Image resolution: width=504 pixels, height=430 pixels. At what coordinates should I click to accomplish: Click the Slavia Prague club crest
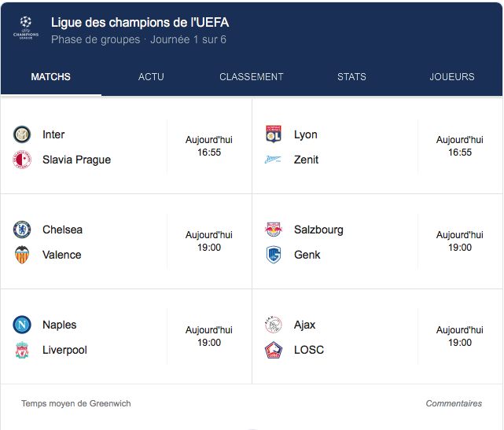(22, 160)
